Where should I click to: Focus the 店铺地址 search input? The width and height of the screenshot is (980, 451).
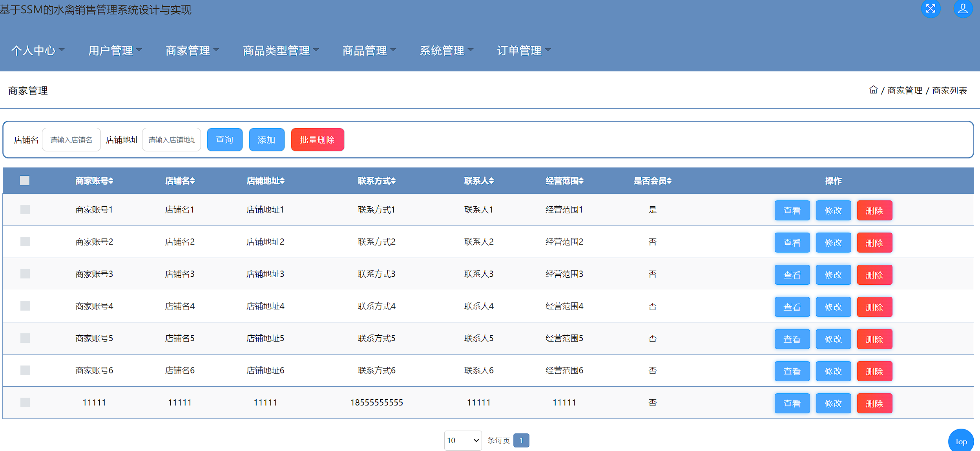(172, 140)
